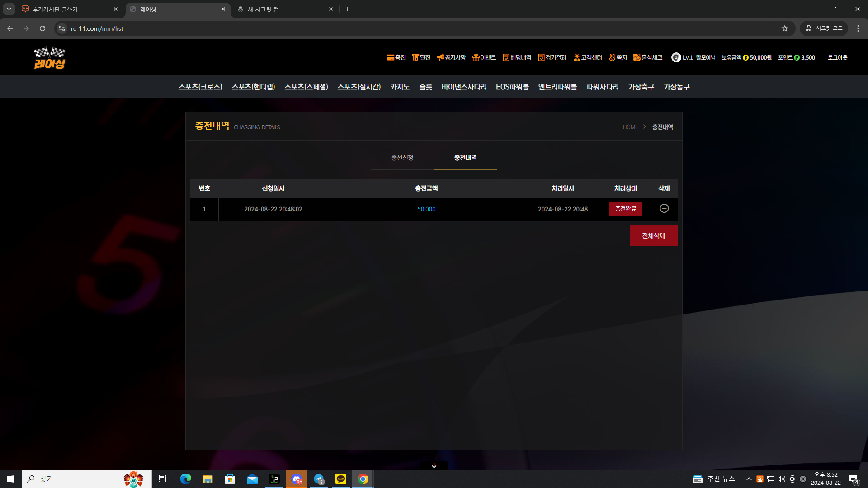Show hidden system tray icons
This screenshot has width=868, height=488.
point(749,479)
